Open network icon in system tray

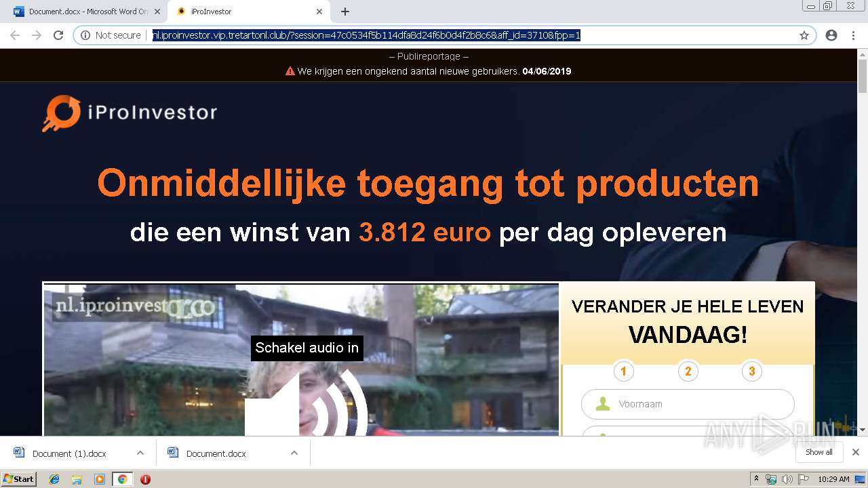pyautogui.click(x=771, y=479)
